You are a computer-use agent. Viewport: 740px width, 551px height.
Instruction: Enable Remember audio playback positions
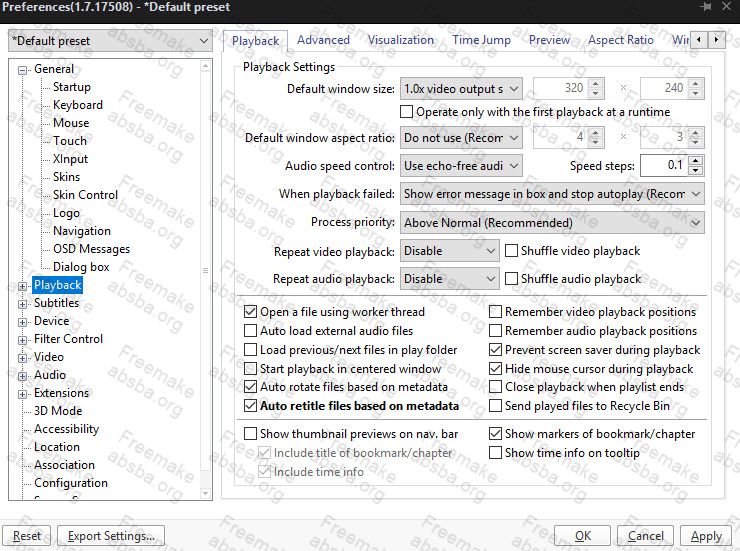pos(495,331)
